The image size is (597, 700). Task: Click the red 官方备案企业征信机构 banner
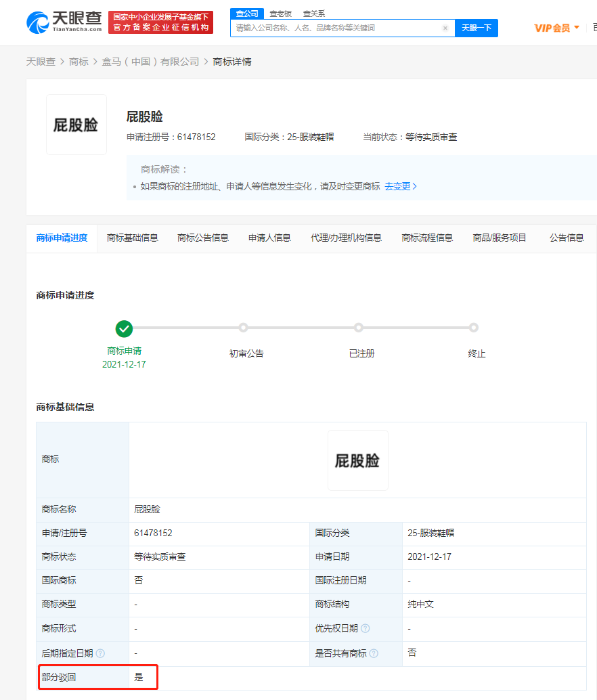point(160,22)
